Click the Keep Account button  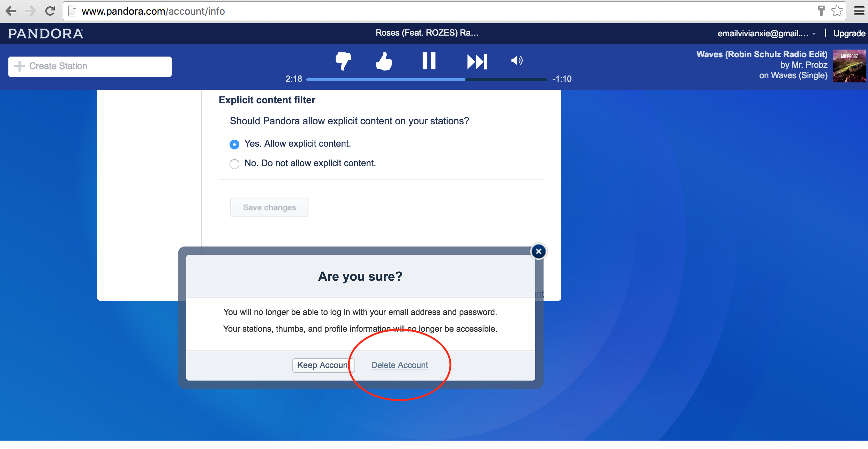click(x=323, y=365)
